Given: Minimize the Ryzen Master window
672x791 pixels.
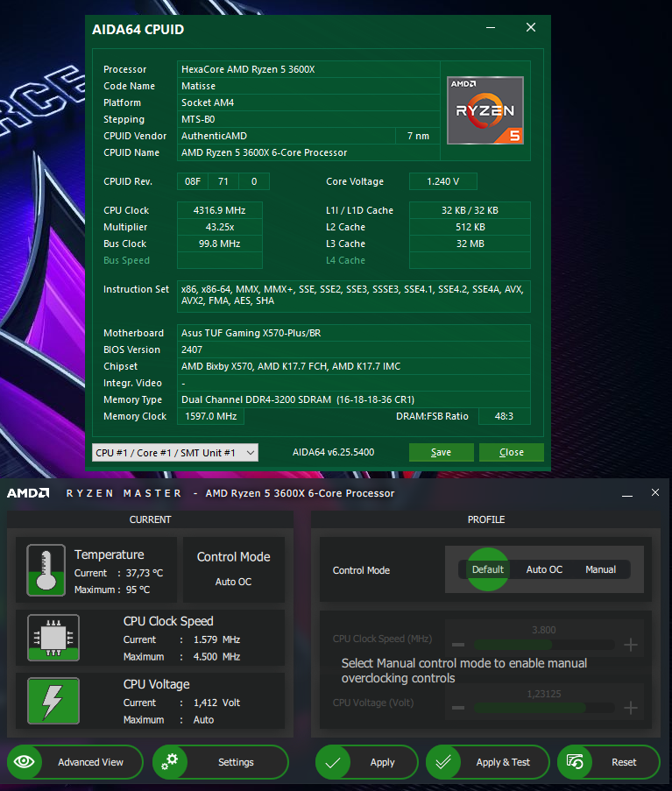Looking at the screenshot, I should 627,494.
